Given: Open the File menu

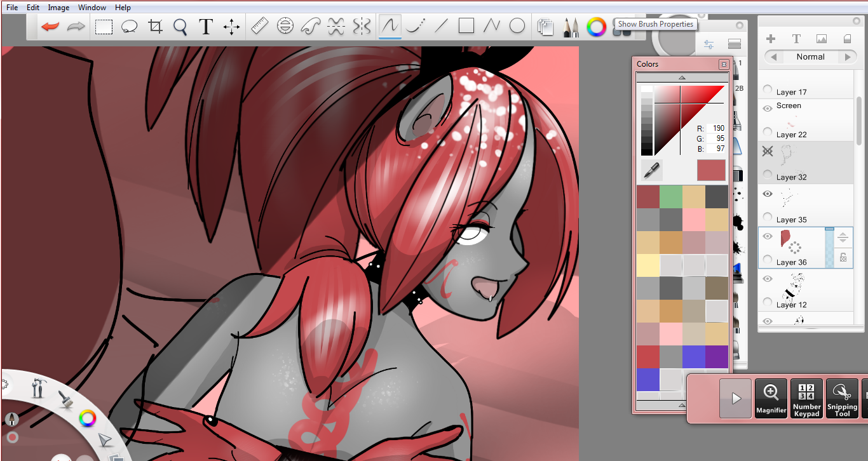Looking at the screenshot, I should 12,8.
